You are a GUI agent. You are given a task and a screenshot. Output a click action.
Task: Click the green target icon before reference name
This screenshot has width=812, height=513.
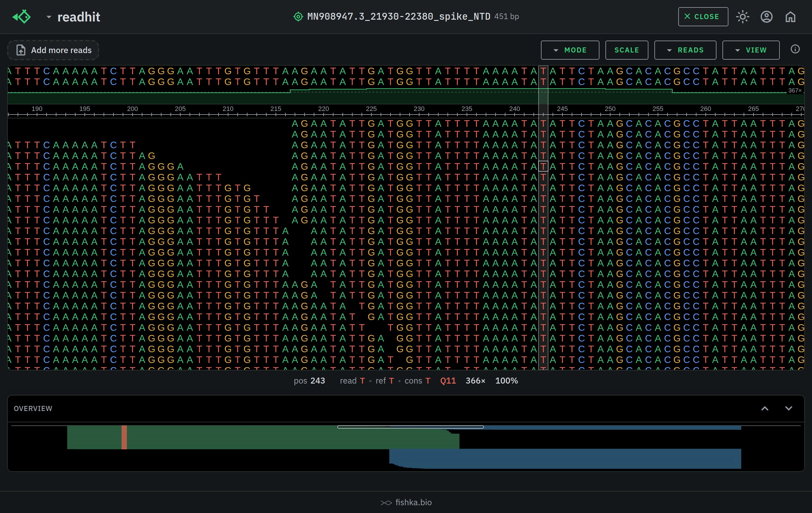coord(298,16)
